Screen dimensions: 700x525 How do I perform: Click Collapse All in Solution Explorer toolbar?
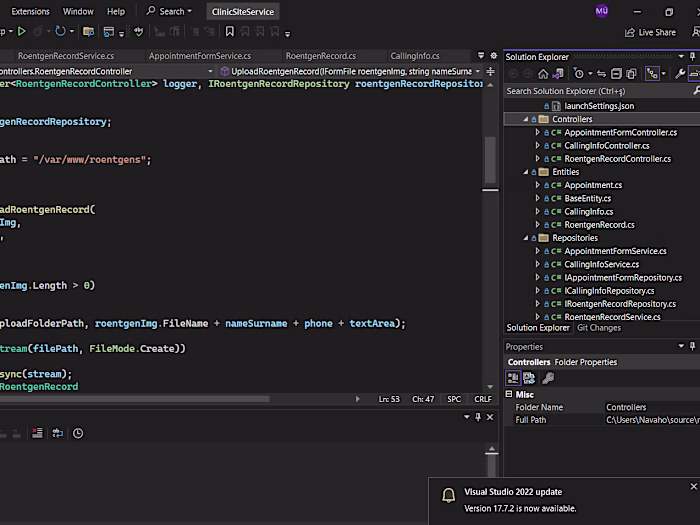pyautogui.click(x=618, y=74)
